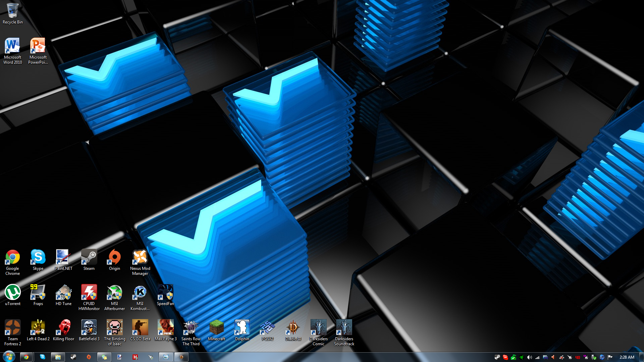Open the Windows Start menu orb

click(x=9, y=357)
